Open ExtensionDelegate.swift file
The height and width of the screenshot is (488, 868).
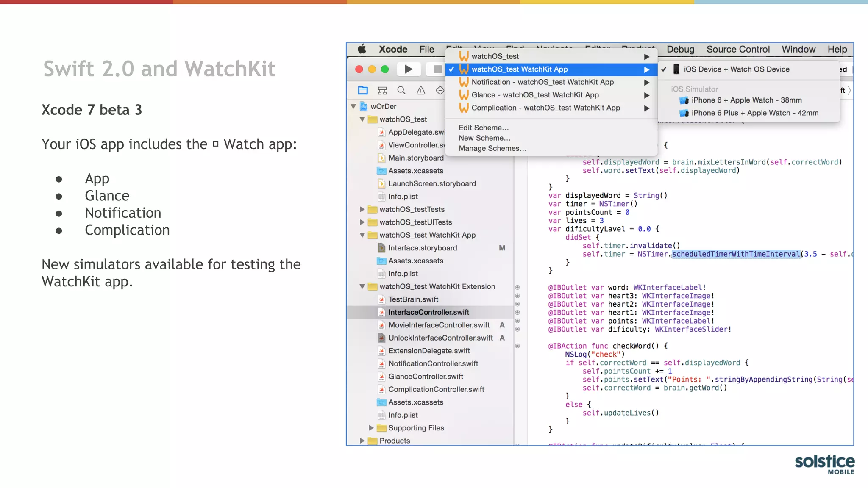[429, 351]
